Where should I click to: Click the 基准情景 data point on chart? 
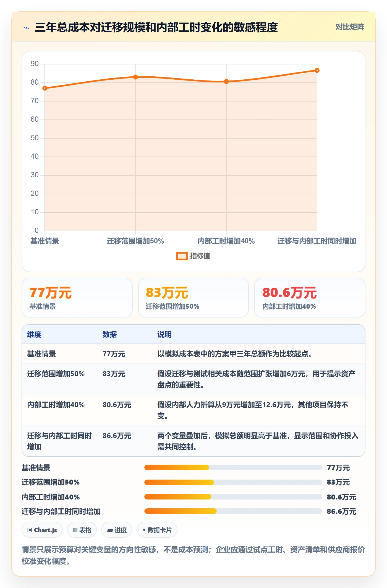45,88
